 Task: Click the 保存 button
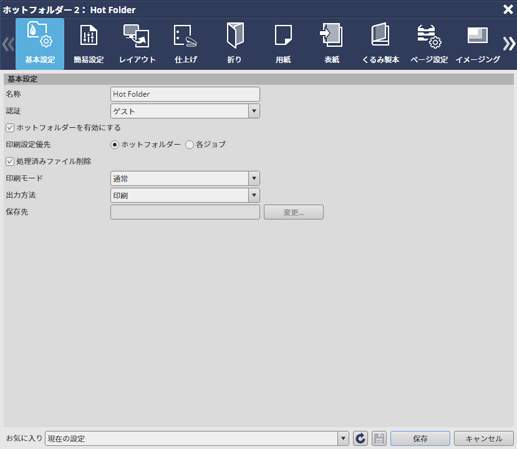[x=420, y=438]
